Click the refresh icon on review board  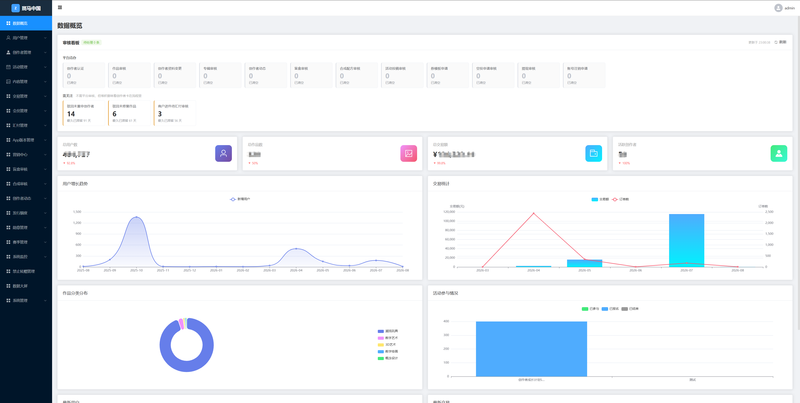click(776, 42)
